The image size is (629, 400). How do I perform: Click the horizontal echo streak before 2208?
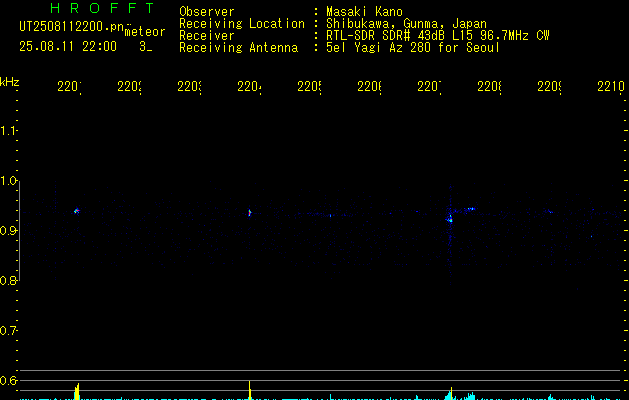pos(471,209)
